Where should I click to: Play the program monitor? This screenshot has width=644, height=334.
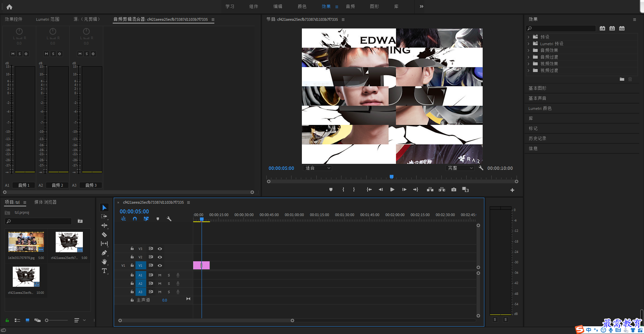[x=392, y=190]
